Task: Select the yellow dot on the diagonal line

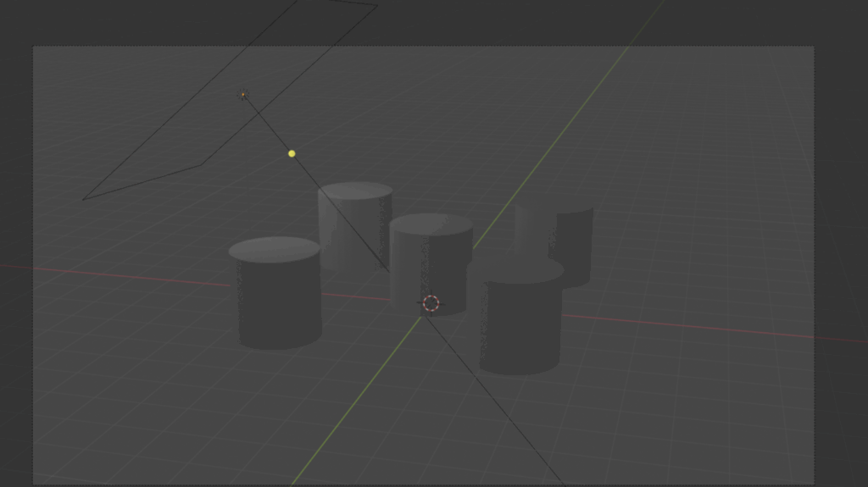Action: (292, 153)
